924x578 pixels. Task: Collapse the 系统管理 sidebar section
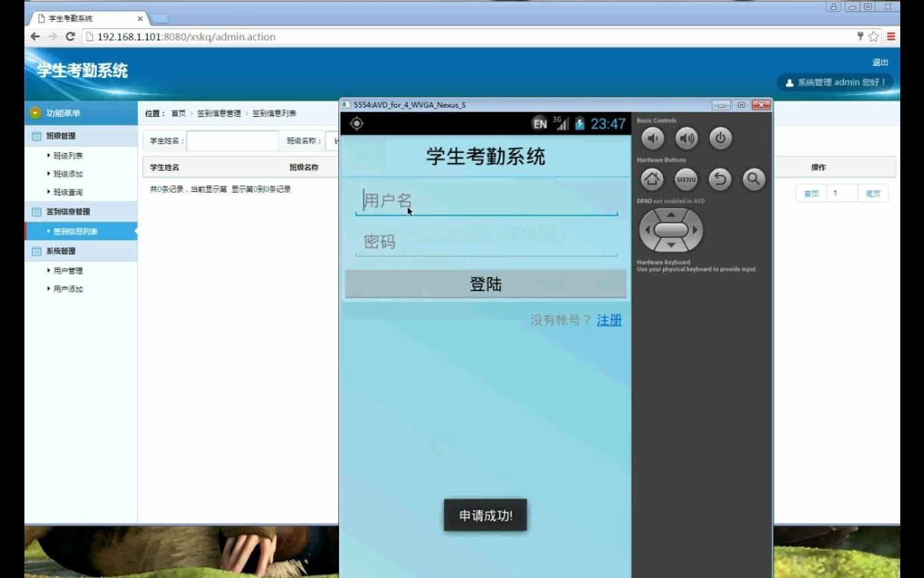66,251
